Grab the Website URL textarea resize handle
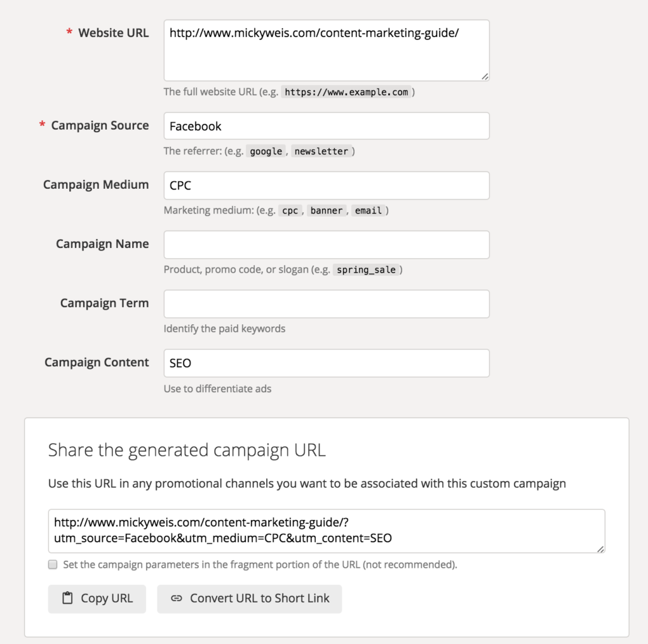This screenshot has height=644, width=648. coord(484,76)
